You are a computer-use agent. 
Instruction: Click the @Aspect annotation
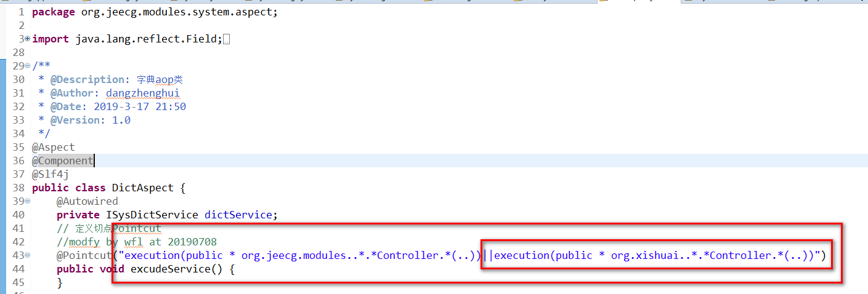tap(54, 147)
